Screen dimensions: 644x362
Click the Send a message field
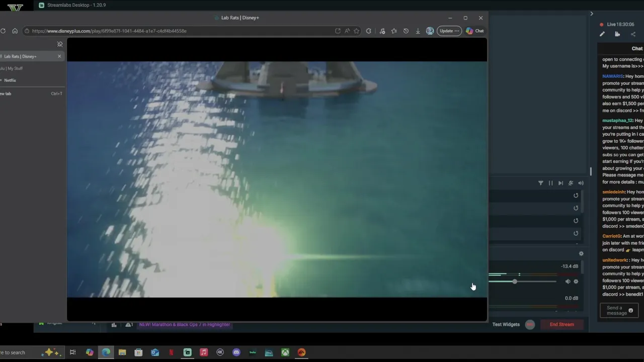pos(619,310)
